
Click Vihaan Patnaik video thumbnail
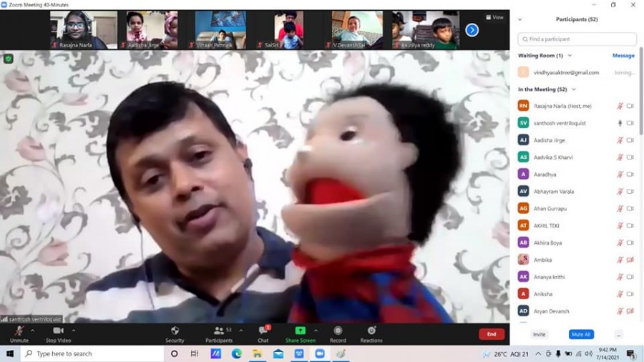pos(220,30)
